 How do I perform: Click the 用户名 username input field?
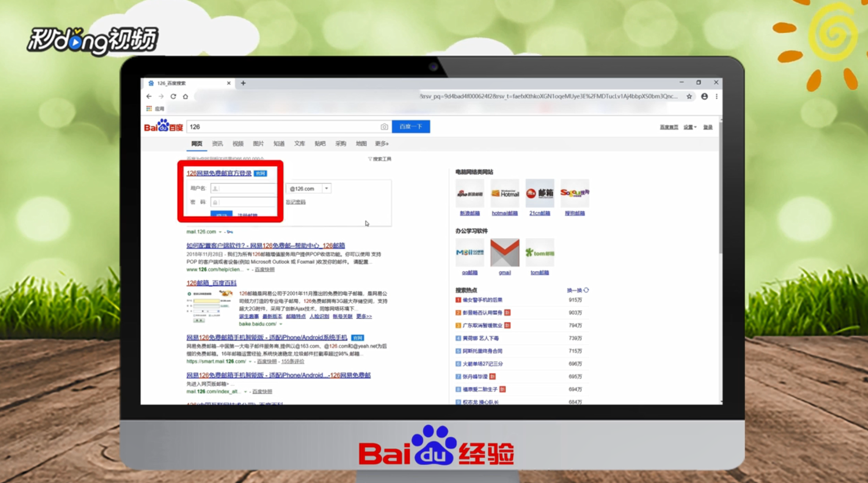244,188
